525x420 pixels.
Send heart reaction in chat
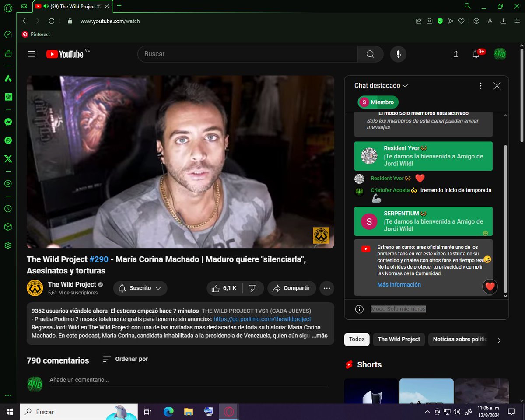click(490, 287)
